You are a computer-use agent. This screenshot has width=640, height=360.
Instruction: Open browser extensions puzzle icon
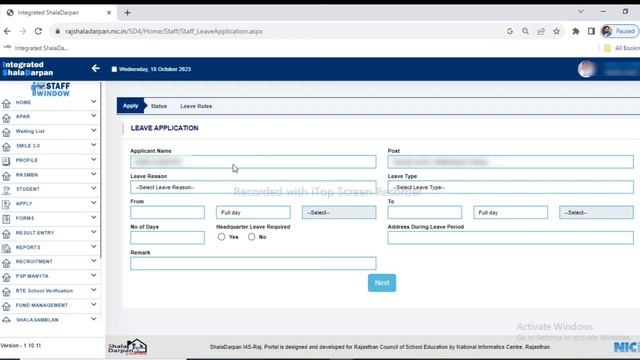576,31
